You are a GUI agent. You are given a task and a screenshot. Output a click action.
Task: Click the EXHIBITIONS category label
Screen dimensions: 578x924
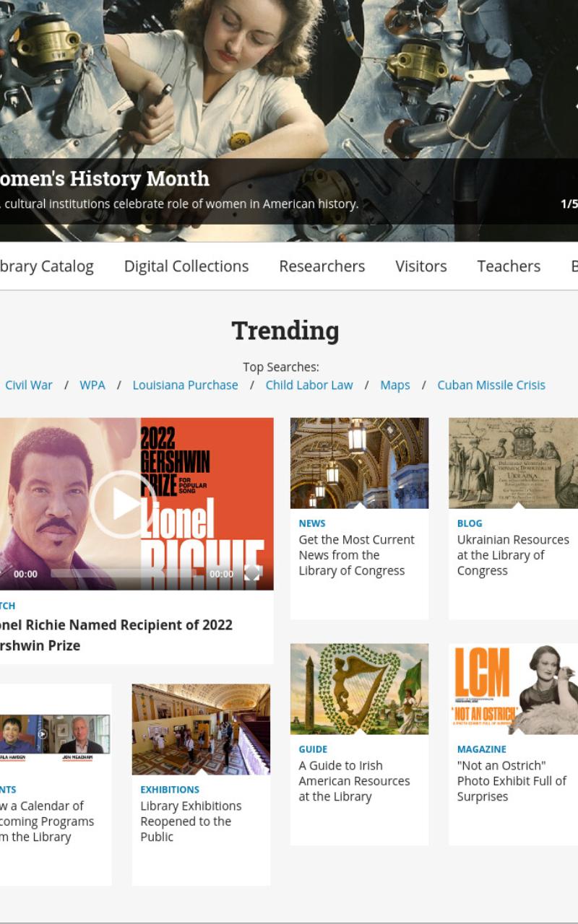tap(170, 790)
